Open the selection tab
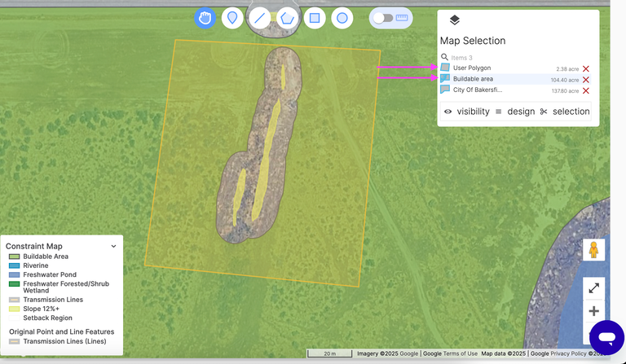The image size is (626, 364). tap(565, 112)
